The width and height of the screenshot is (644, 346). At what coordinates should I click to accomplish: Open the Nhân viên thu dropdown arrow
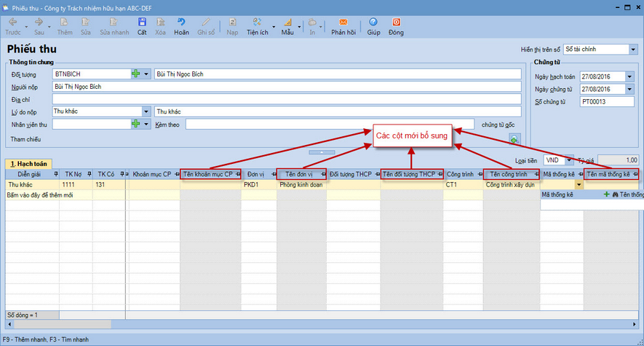point(146,124)
